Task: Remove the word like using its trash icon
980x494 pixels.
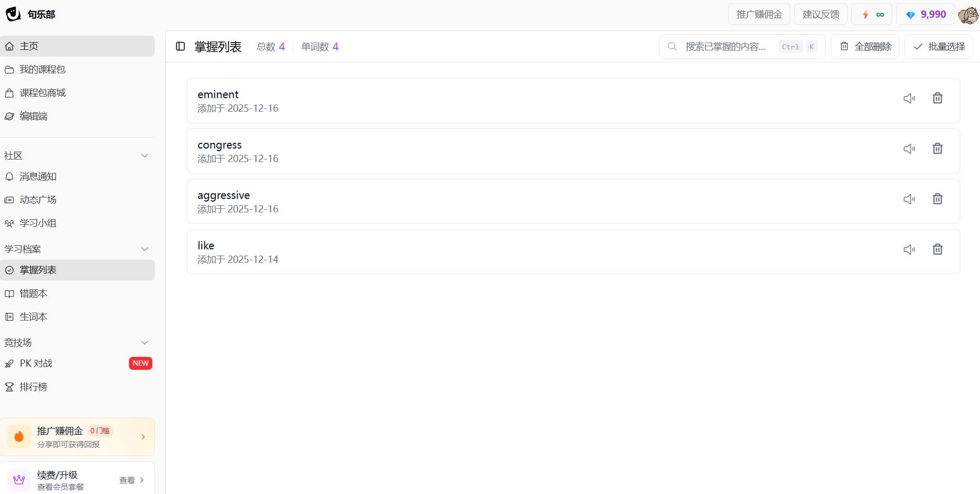Action: point(937,250)
